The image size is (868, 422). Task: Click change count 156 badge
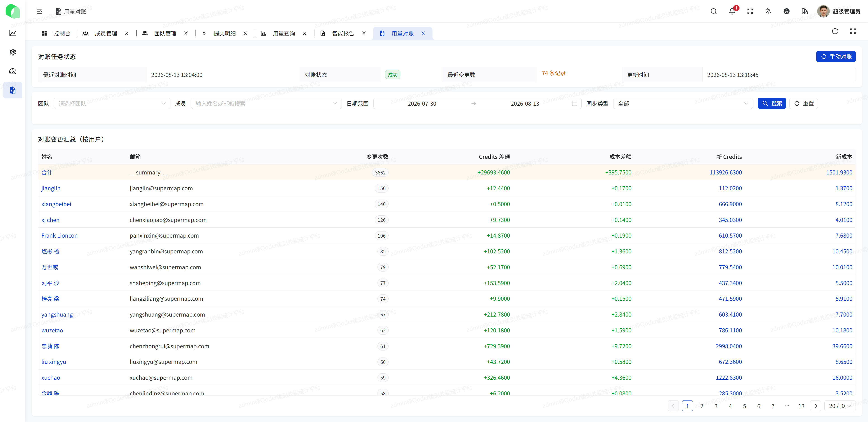click(381, 188)
